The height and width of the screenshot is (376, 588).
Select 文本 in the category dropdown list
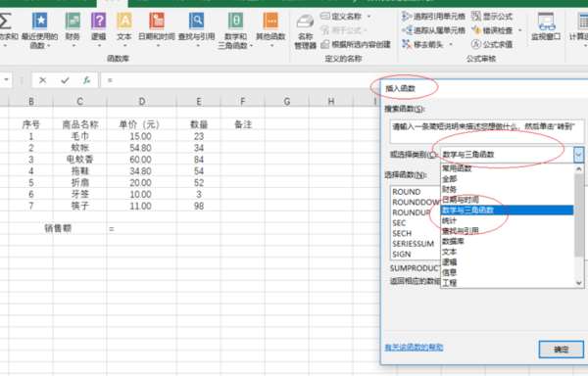click(x=507, y=252)
